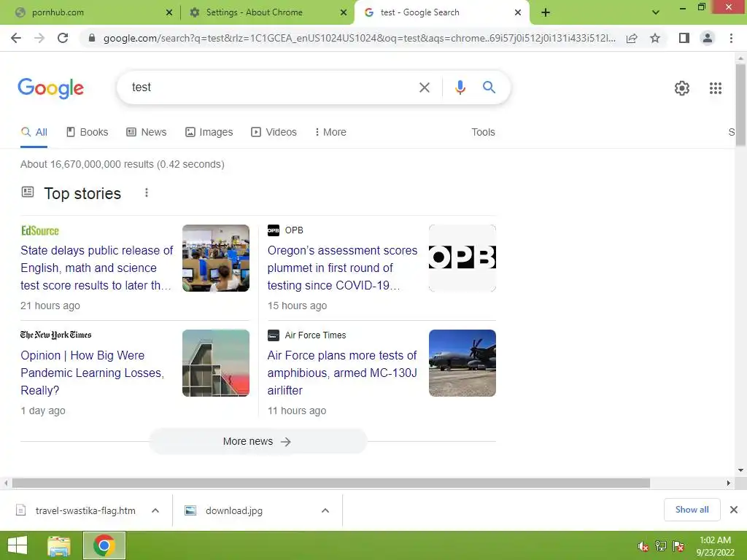The width and height of the screenshot is (747, 560).
Task: Open search Tools
Action: pos(483,132)
